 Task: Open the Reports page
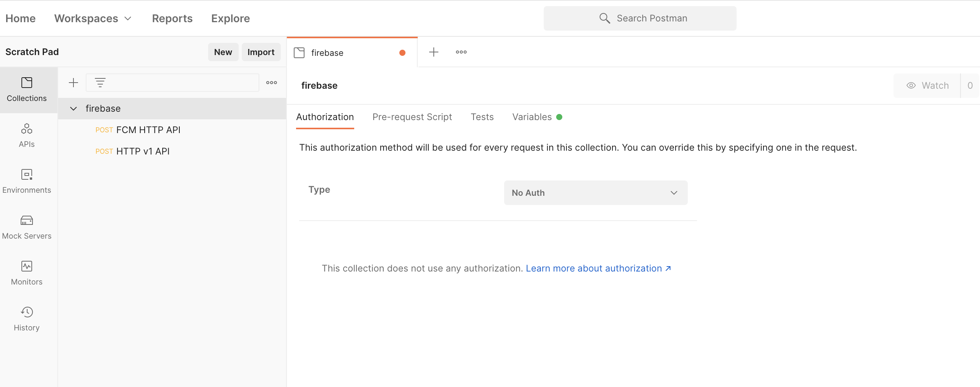172,18
